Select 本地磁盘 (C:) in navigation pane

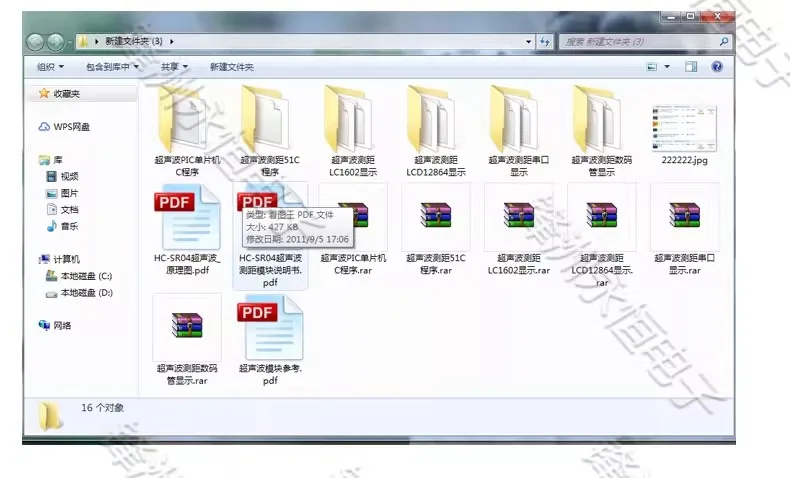85,276
